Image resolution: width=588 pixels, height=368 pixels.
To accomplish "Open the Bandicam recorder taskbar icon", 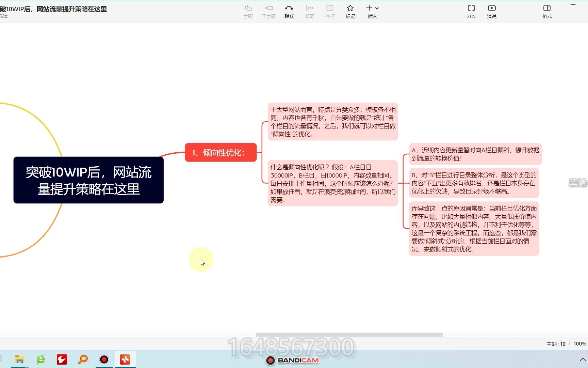I will (x=104, y=359).
